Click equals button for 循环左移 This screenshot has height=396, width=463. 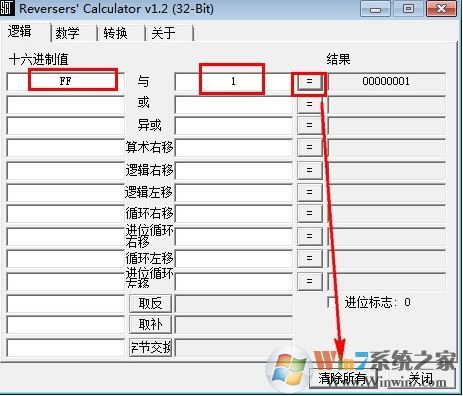(310, 258)
